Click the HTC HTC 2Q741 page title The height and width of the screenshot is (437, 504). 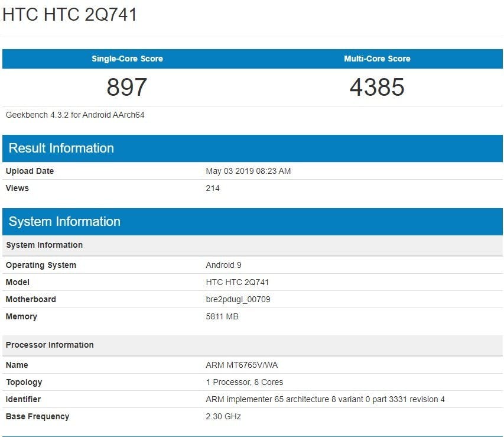click(x=70, y=15)
